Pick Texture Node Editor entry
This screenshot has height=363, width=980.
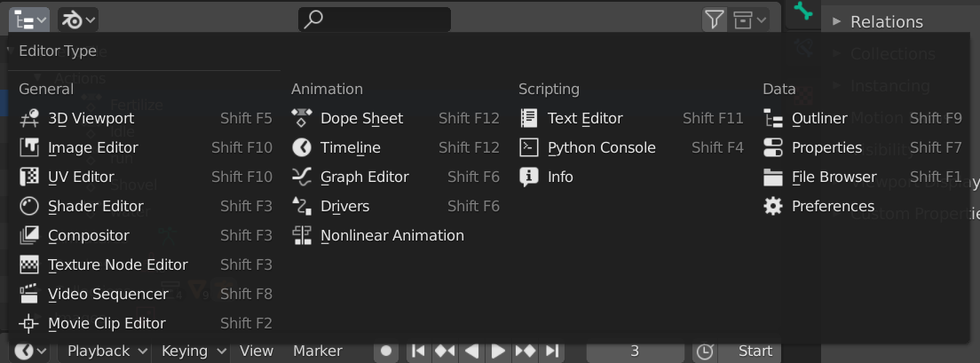tap(146, 264)
